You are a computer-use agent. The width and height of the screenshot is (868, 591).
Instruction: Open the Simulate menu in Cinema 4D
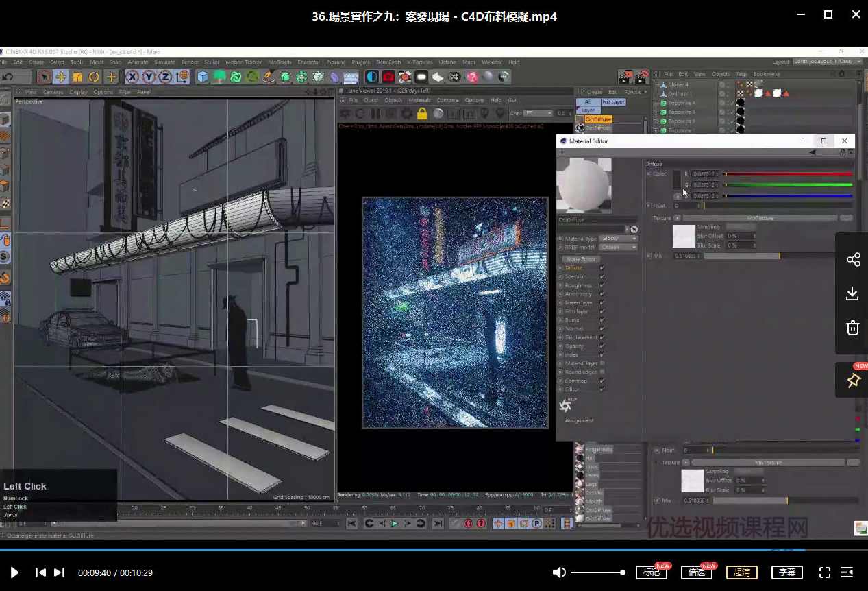pos(164,62)
